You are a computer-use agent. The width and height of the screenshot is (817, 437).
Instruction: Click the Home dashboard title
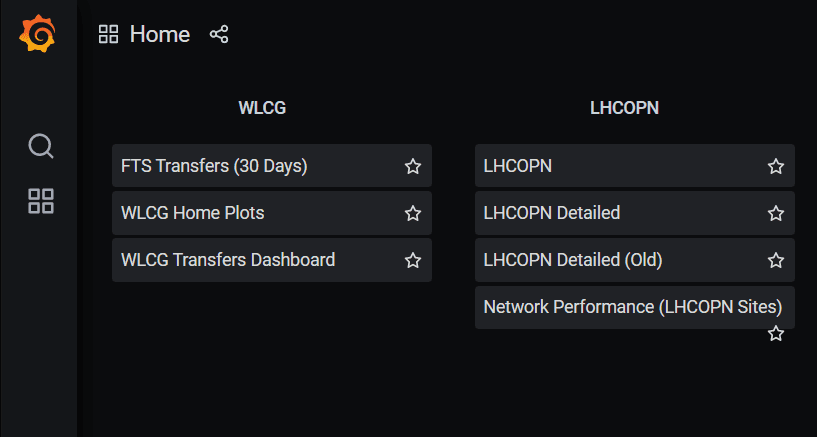point(160,34)
